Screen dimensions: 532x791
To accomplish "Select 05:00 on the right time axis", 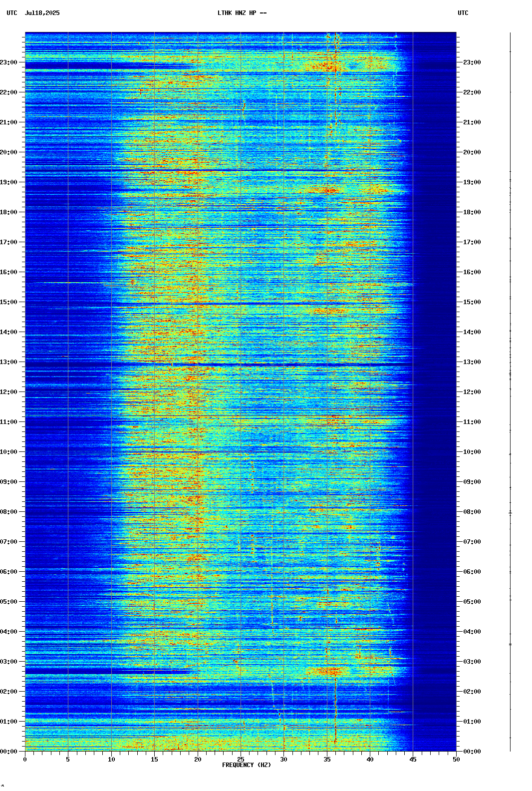I will pyautogui.click(x=472, y=602).
